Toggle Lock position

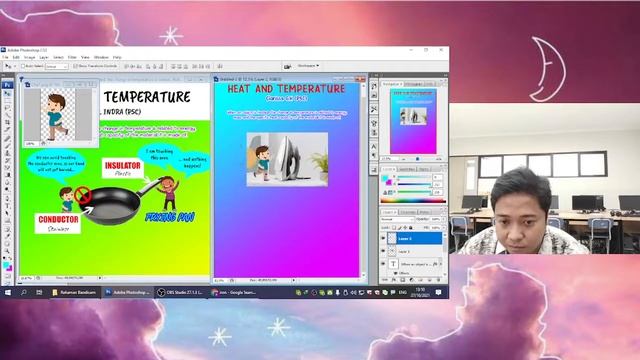(405, 227)
